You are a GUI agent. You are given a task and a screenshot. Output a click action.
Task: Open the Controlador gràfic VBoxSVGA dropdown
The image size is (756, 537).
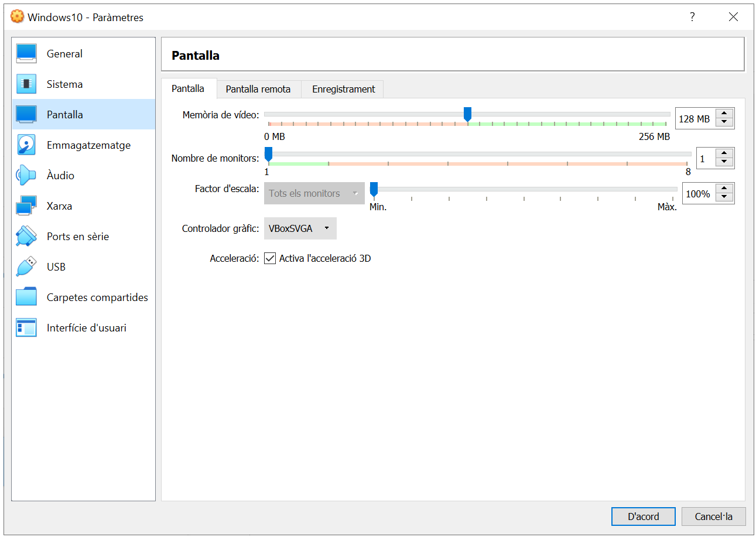pos(300,228)
